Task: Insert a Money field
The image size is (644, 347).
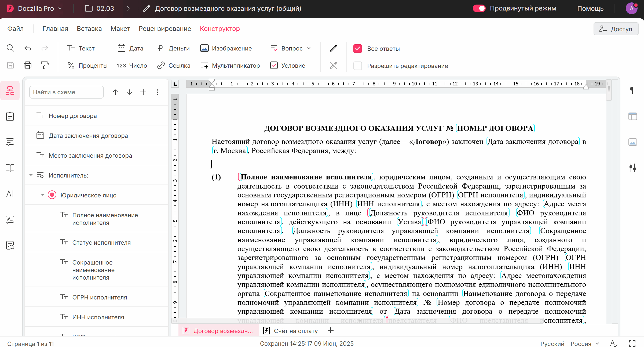Action: coord(173,48)
